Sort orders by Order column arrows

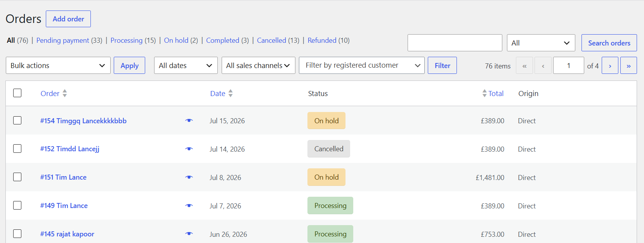click(x=65, y=93)
